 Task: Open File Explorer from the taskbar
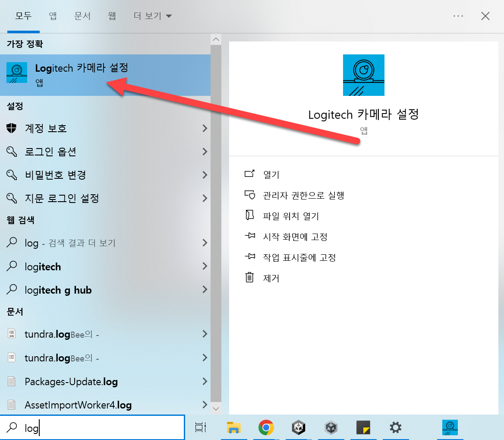tap(234, 427)
